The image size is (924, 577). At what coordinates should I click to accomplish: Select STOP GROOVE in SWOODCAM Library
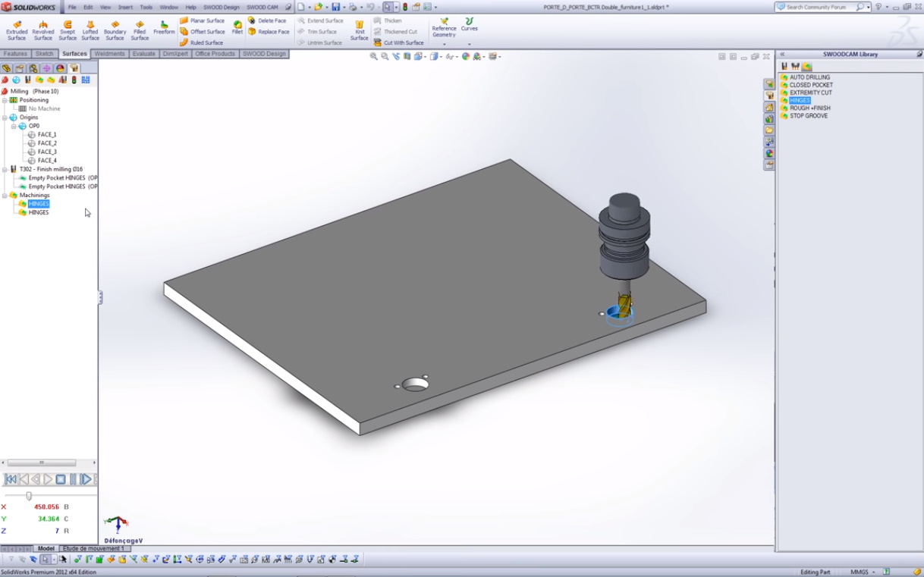click(x=809, y=116)
